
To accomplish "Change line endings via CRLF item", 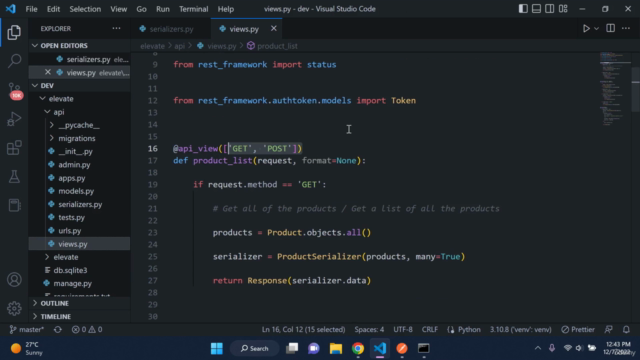I will pos(430,329).
